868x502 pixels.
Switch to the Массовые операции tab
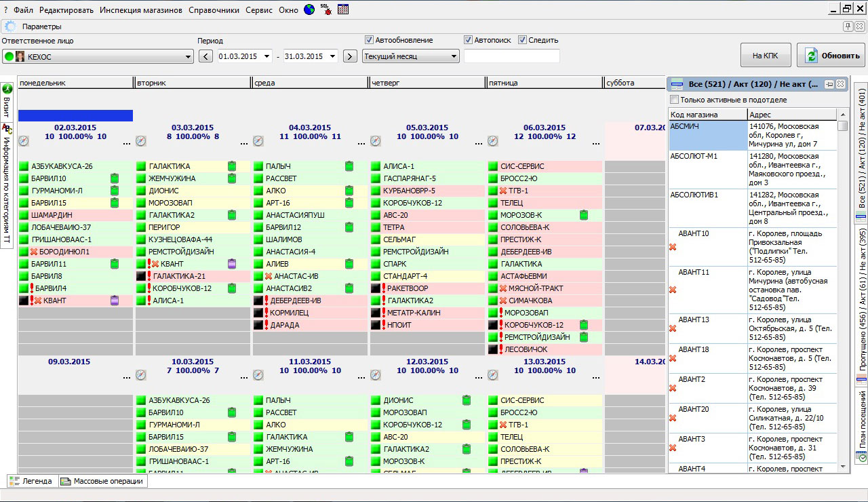(x=102, y=481)
